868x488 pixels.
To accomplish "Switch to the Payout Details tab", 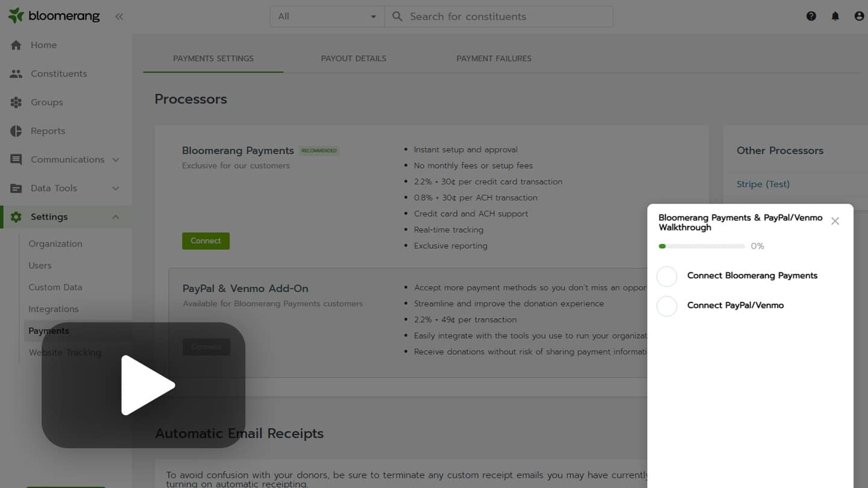I will [353, 58].
